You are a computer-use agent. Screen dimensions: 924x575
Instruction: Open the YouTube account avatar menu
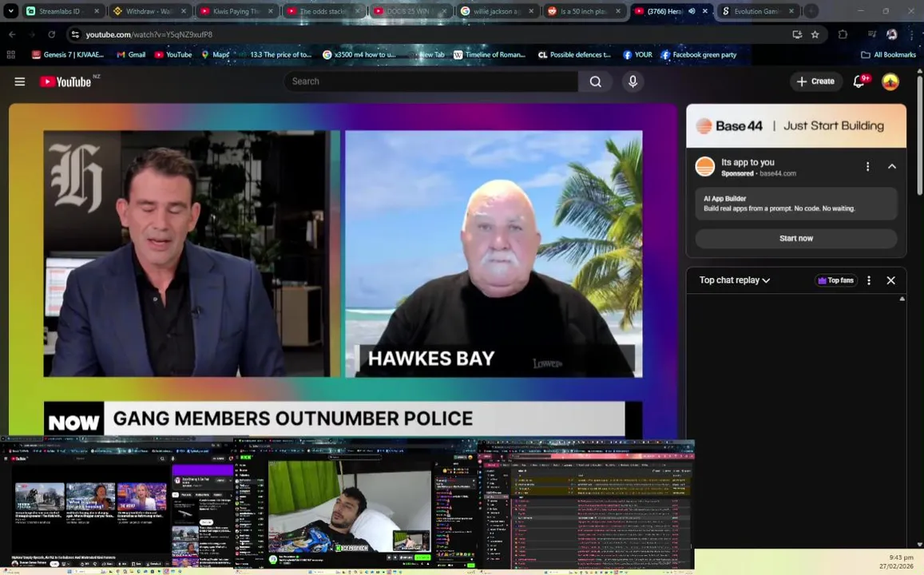(x=890, y=81)
